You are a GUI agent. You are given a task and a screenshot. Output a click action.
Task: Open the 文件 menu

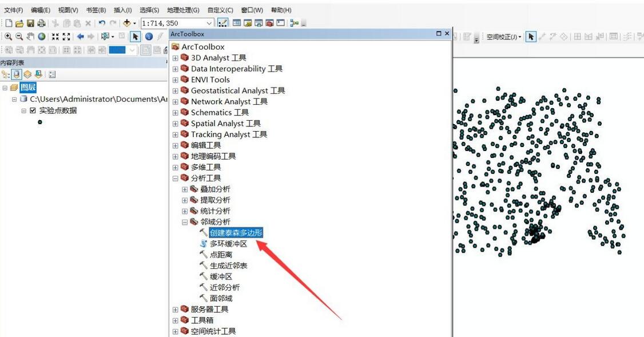point(14,10)
